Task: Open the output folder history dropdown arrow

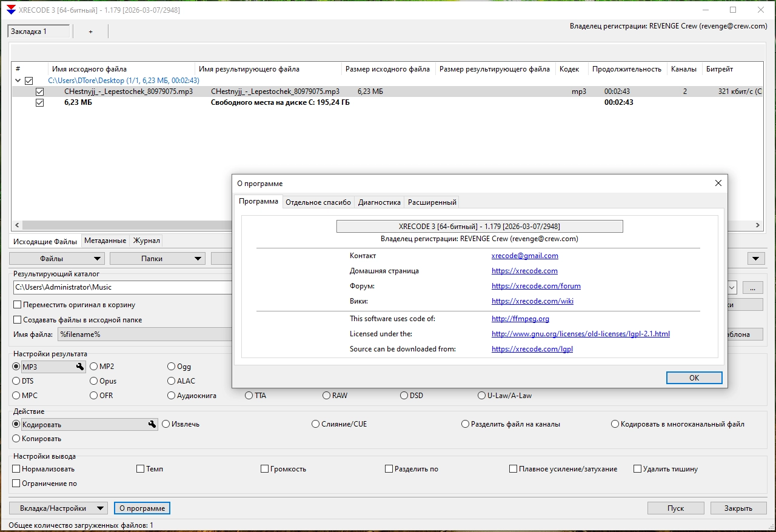Action: coord(731,287)
